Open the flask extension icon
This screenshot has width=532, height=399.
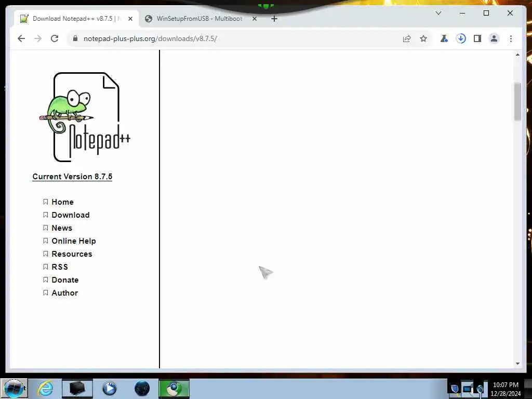(444, 38)
